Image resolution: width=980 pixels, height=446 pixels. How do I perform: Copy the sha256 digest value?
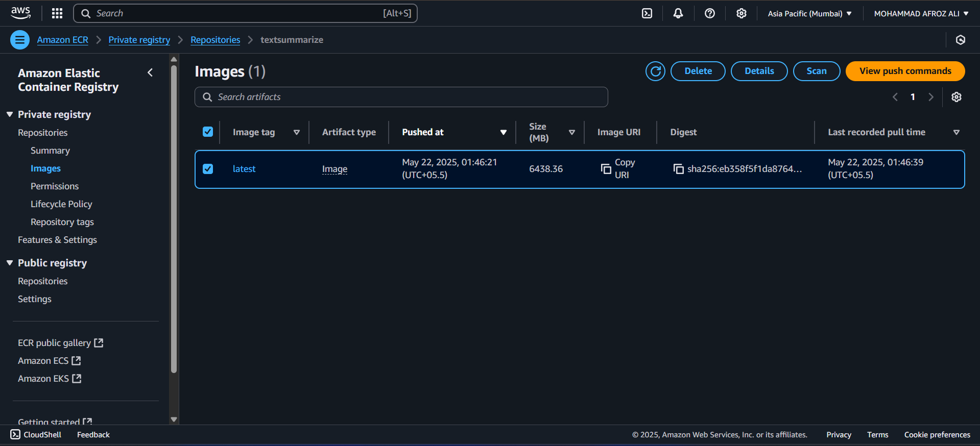click(679, 169)
